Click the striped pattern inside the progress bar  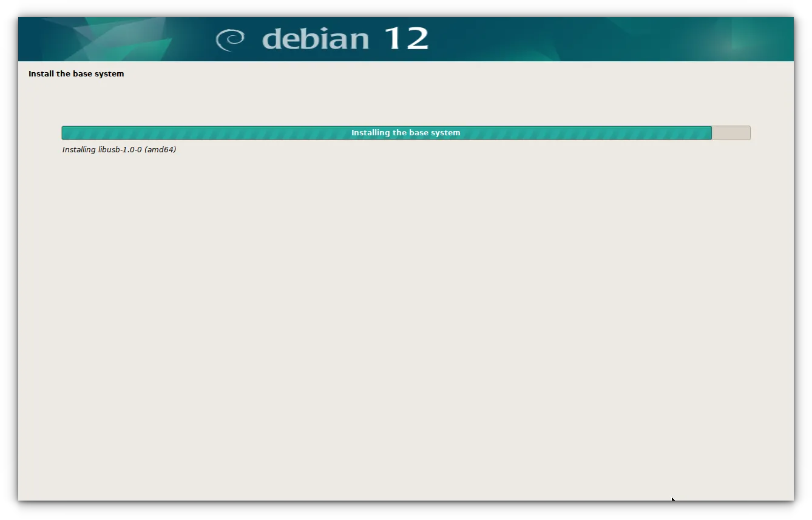tap(182, 132)
